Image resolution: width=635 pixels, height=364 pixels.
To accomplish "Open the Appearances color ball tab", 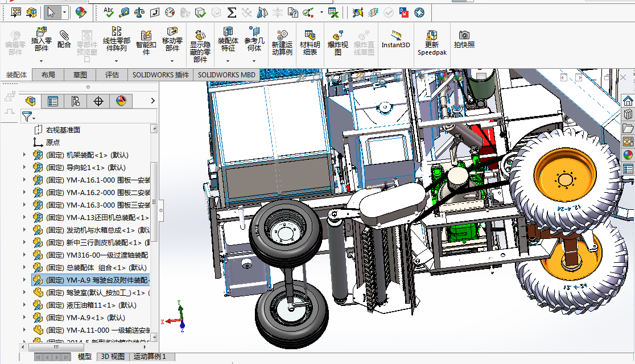I will (121, 101).
